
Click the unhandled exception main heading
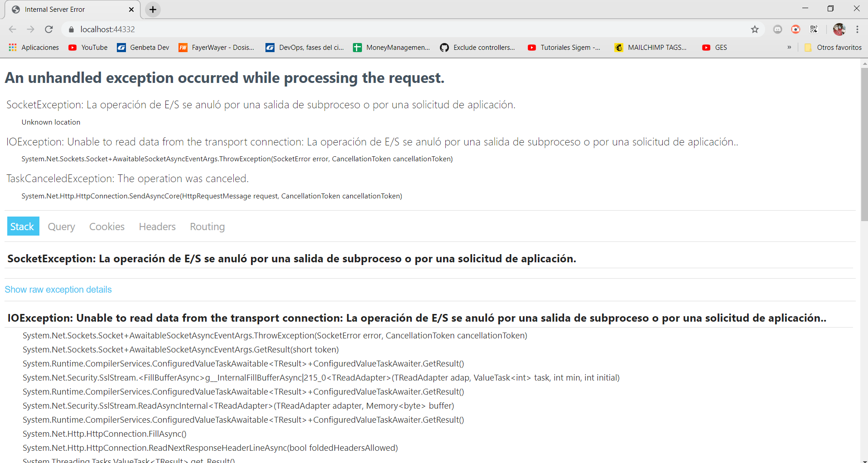pos(225,78)
